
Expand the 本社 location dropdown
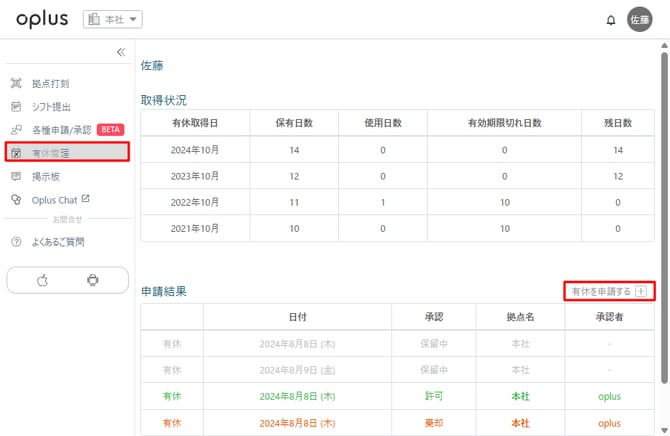point(115,19)
